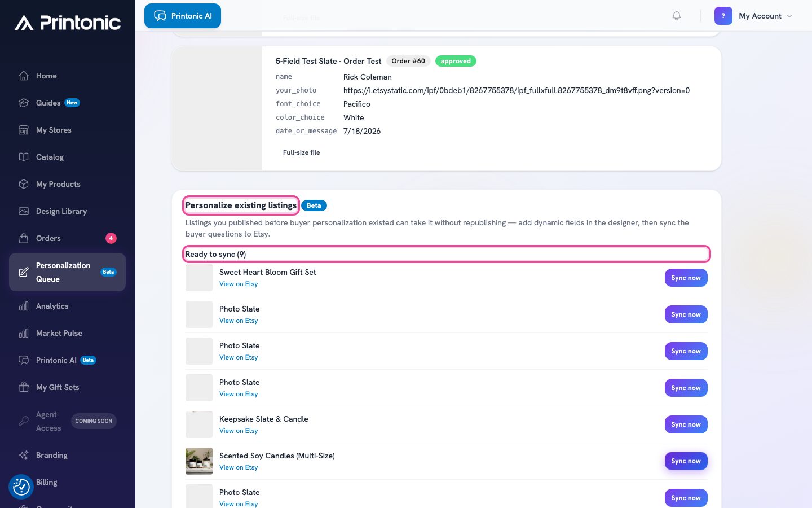
Task: Click the Orders shopping bag icon
Action: (x=24, y=238)
